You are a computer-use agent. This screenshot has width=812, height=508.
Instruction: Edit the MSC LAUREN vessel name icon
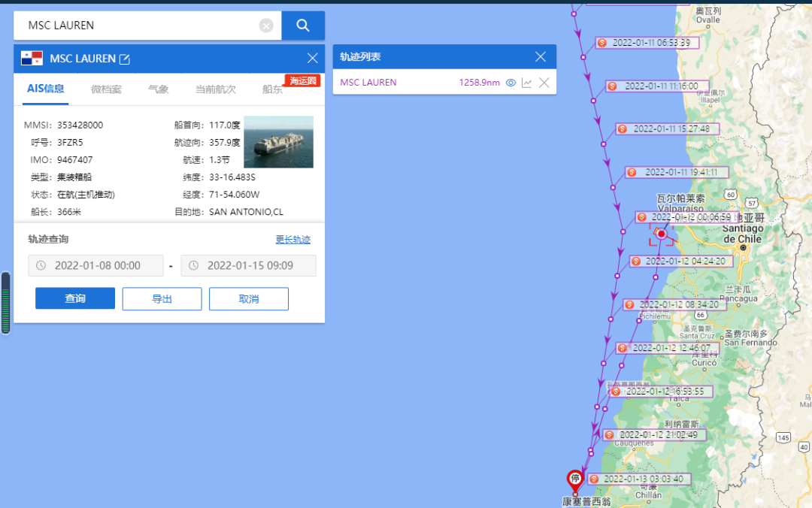click(x=124, y=59)
